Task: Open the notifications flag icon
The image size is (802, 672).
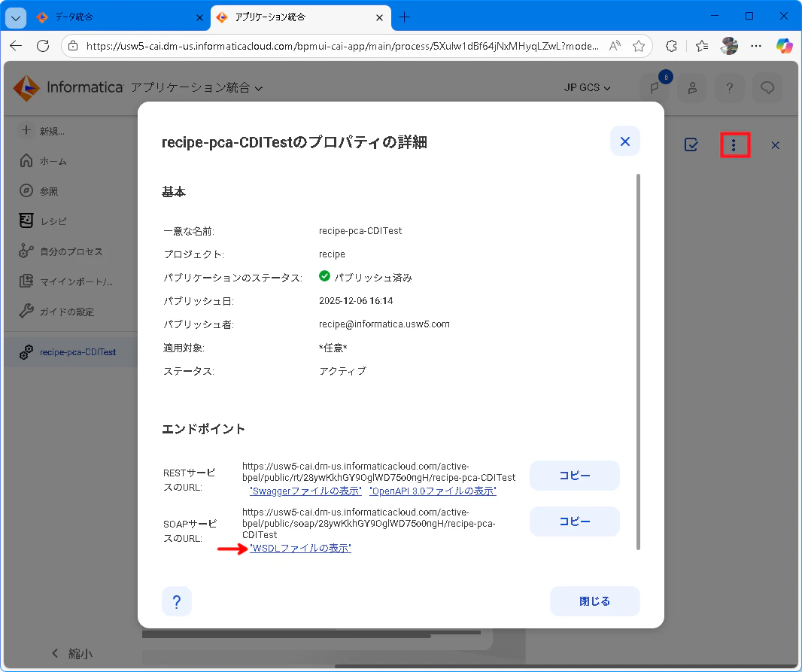Action: coord(655,88)
